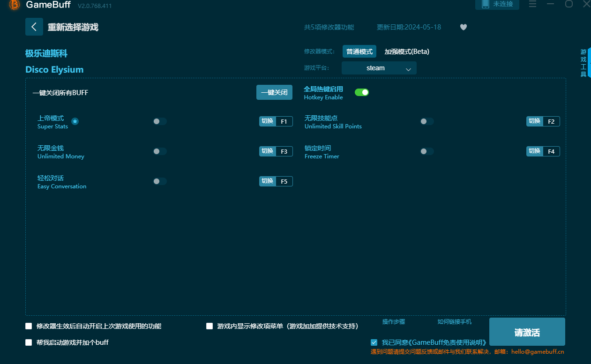This screenshot has height=364, width=591.
Task: Click the 无限技能点 Unlimited Skill Points label
Action: coord(333,122)
